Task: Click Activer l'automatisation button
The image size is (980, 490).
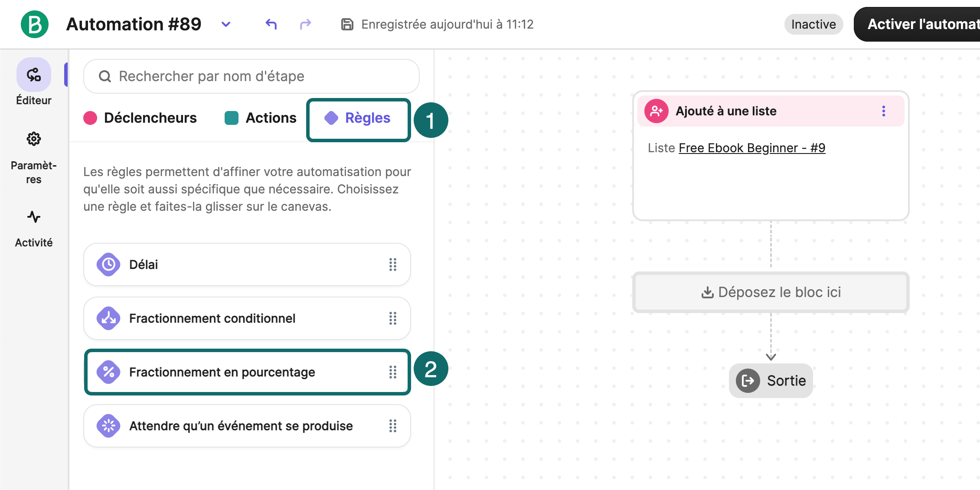Action: click(917, 24)
